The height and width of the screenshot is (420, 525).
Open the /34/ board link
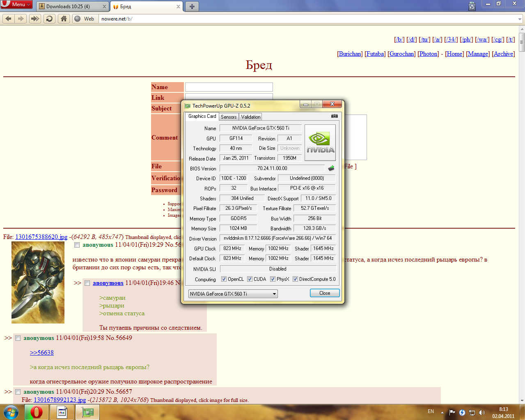[x=451, y=39]
